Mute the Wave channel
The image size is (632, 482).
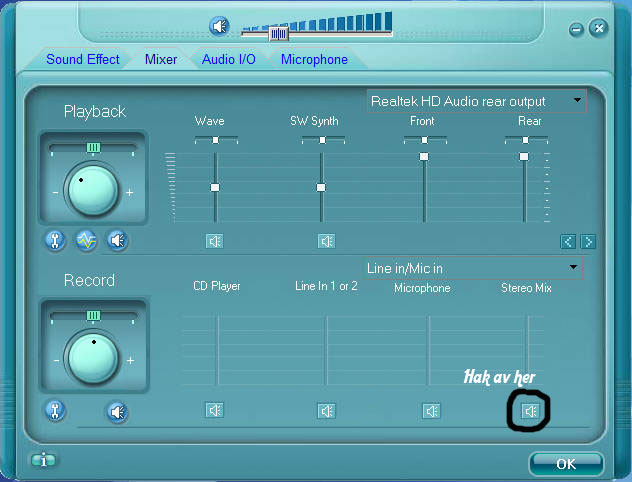coord(214,241)
